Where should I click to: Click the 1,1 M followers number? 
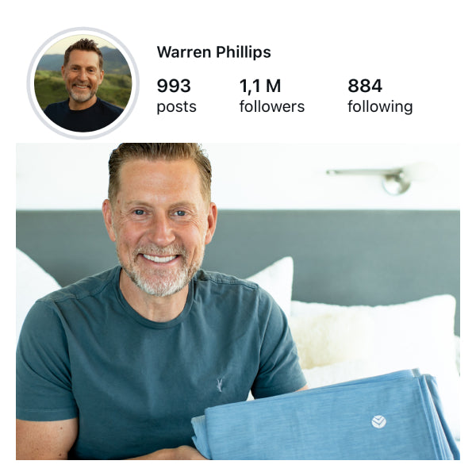click(260, 86)
